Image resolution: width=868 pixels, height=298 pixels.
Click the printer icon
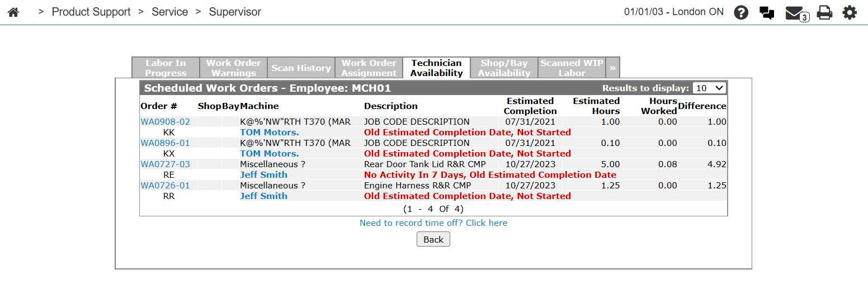[x=824, y=12]
